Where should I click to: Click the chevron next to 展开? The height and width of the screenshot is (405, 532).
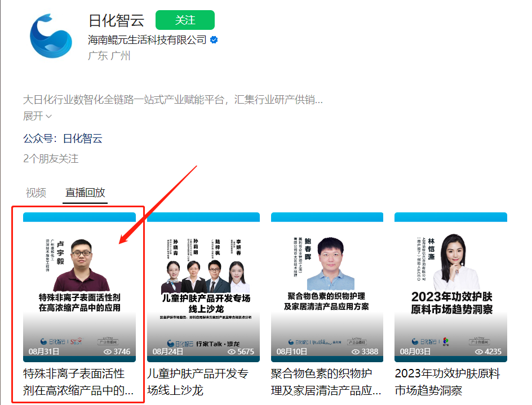pos(49,117)
